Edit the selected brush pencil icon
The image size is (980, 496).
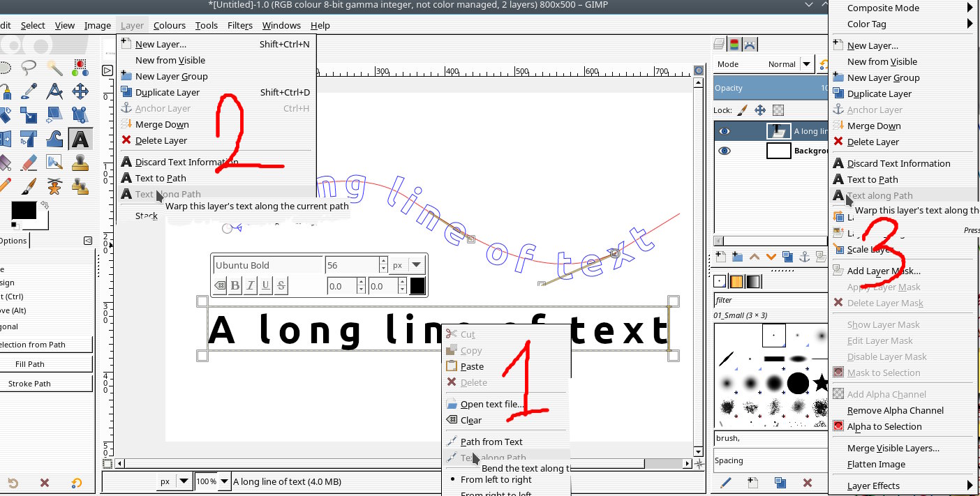[x=726, y=482]
